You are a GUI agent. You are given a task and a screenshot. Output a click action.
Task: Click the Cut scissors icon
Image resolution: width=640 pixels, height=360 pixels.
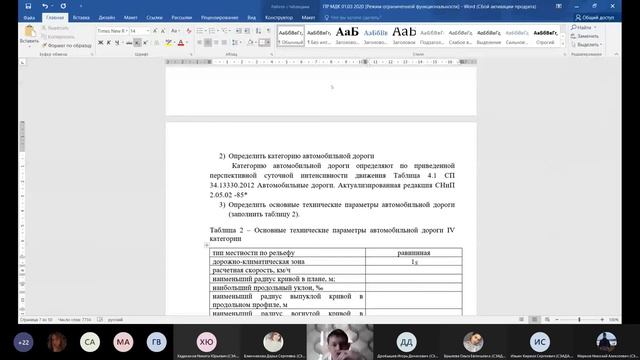click(x=44, y=28)
